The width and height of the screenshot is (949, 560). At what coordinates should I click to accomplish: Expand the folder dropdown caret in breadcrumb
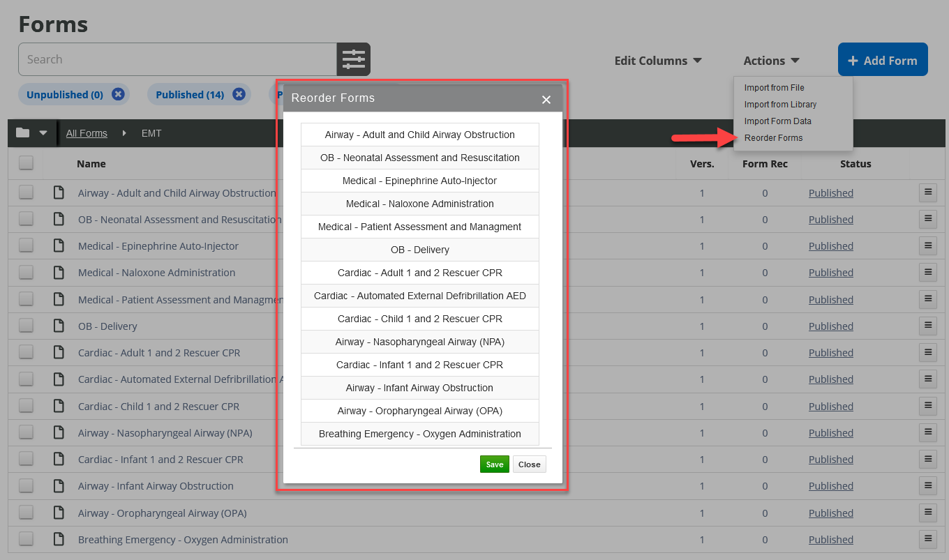tap(43, 133)
